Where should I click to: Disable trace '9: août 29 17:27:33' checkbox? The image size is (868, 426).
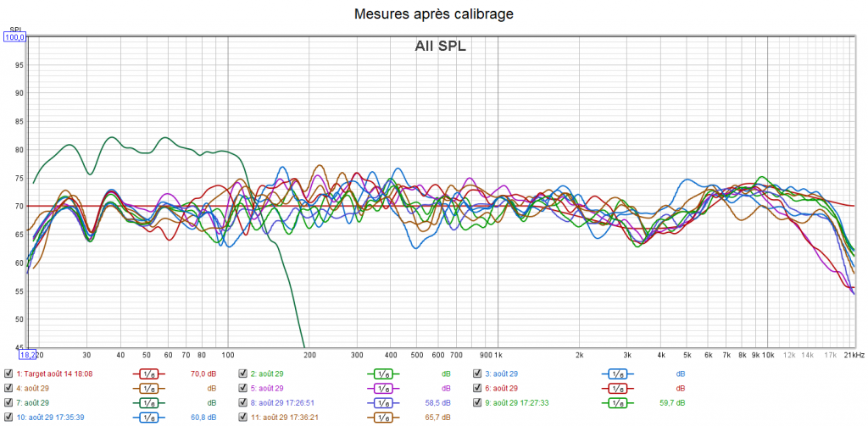(x=477, y=402)
